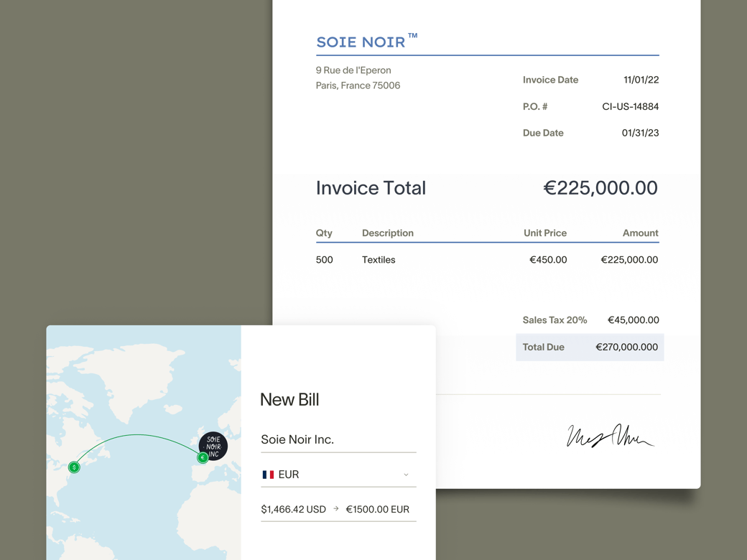Click the trademark symbol next to logo

click(412, 36)
